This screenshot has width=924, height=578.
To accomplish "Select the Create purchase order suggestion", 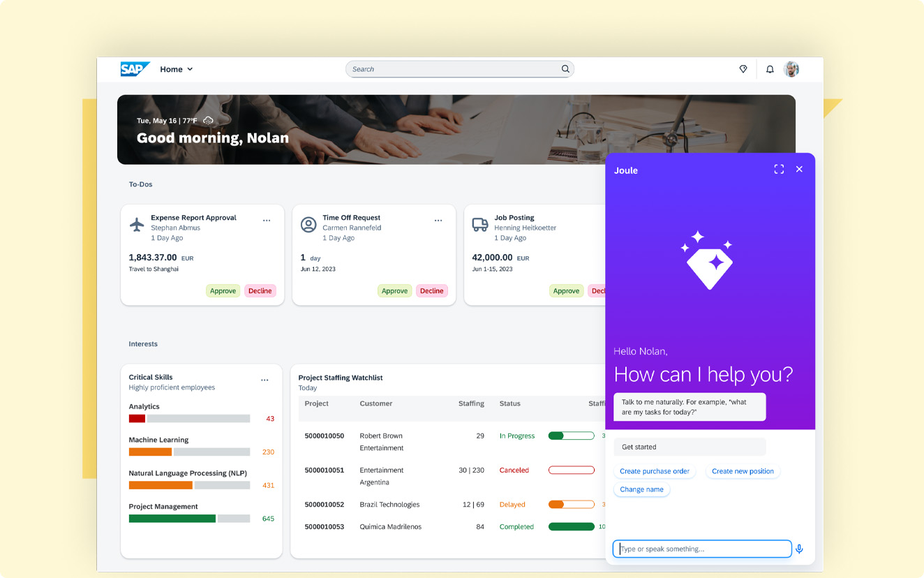I will pyautogui.click(x=655, y=471).
